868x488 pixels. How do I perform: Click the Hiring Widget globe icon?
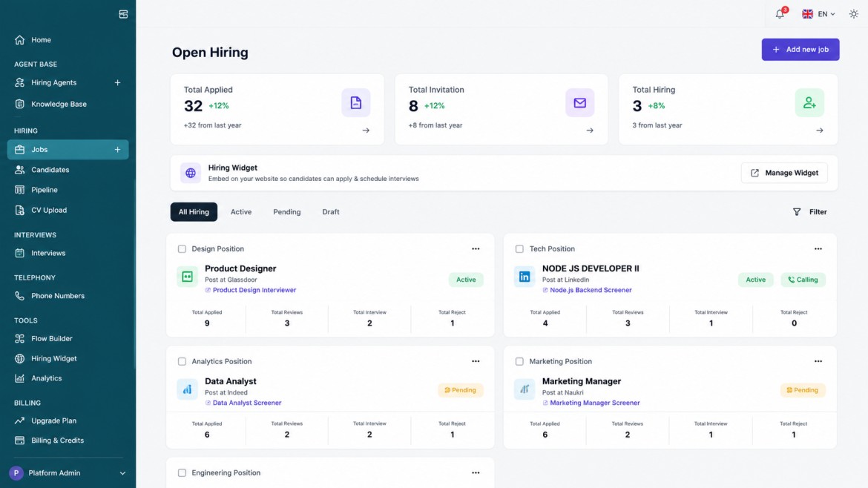point(191,174)
